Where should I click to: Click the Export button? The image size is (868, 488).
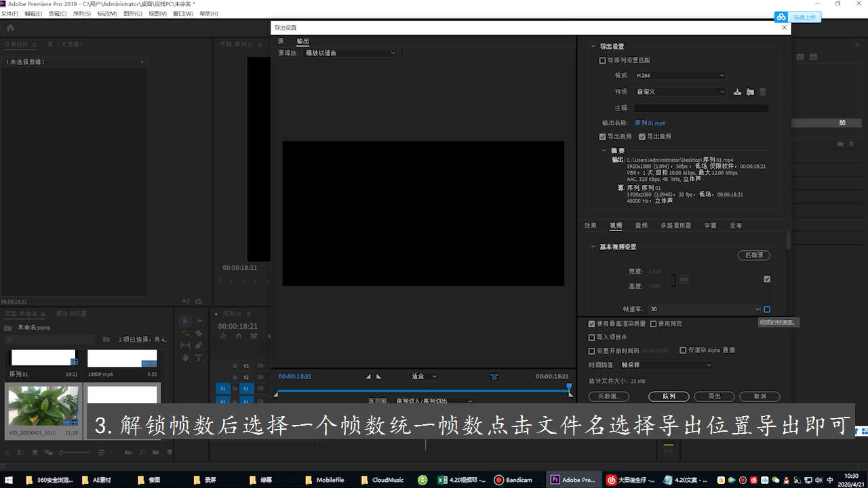point(714,396)
